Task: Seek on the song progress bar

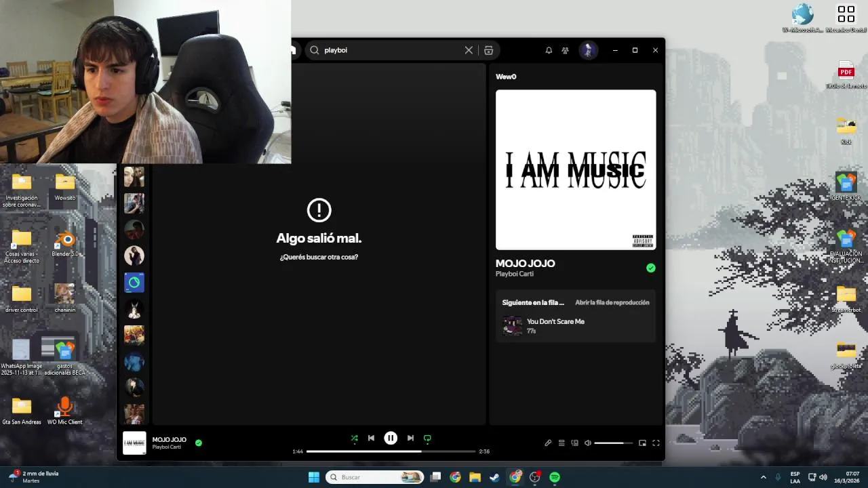Action: pos(391,451)
